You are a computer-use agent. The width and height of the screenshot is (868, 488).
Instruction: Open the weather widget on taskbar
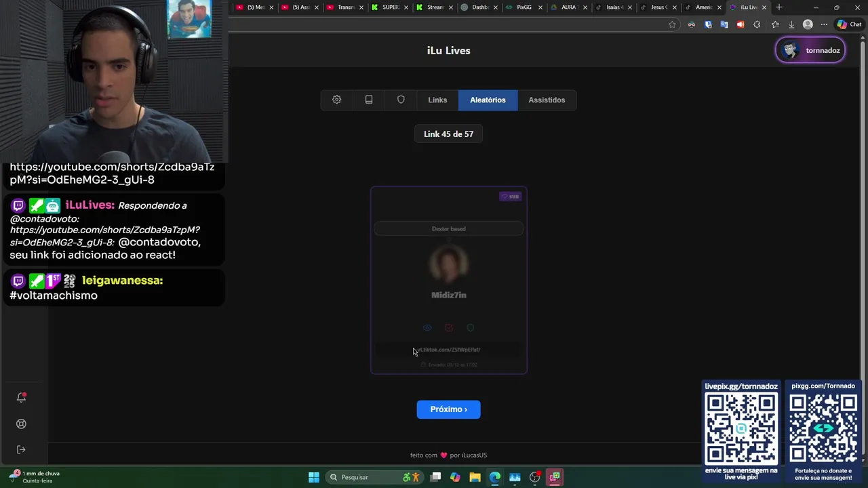tap(34, 477)
